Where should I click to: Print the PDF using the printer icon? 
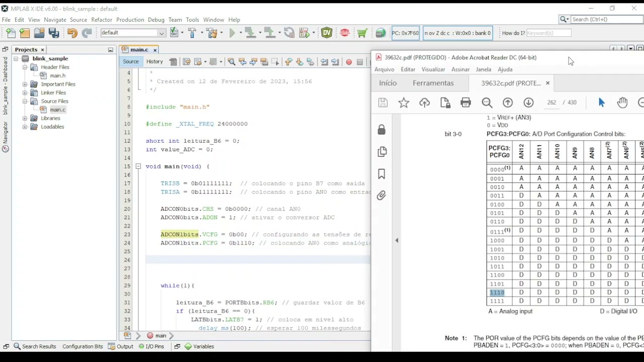point(466,103)
